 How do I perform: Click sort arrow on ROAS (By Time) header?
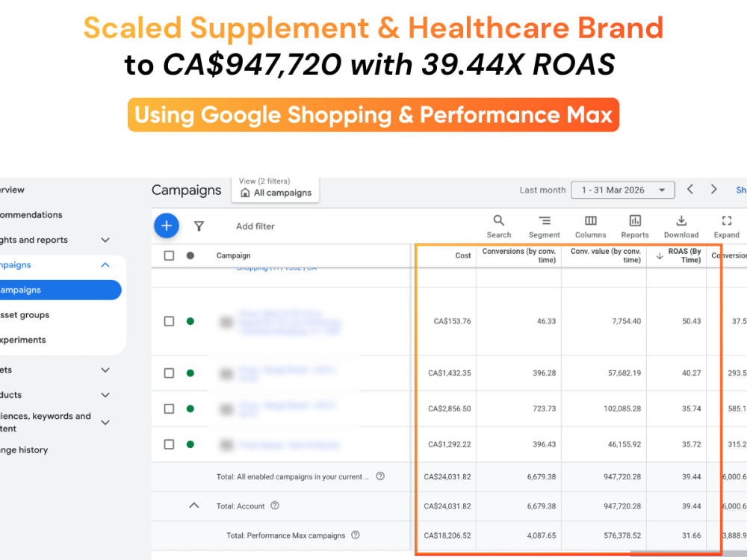tap(660, 256)
